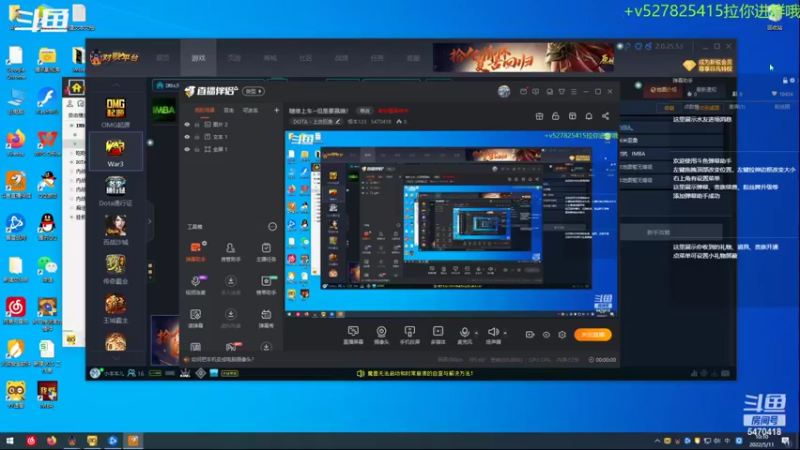Open the 房管助手 tool in the toolbox
Screen dimensions: 800x450
(x=231, y=251)
